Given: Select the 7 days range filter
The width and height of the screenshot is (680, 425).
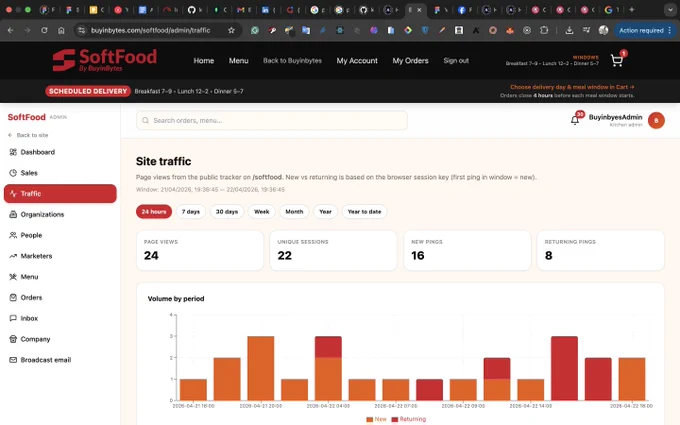Looking at the screenshot, I should [x=191, y=212].
